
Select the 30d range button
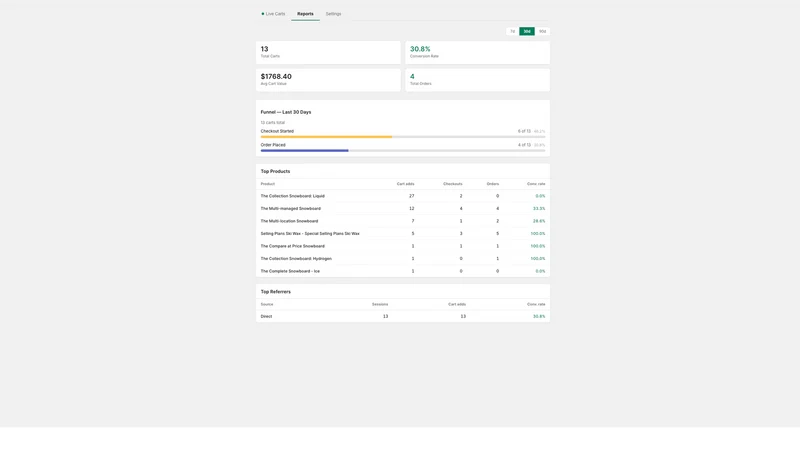click(527, 31)
